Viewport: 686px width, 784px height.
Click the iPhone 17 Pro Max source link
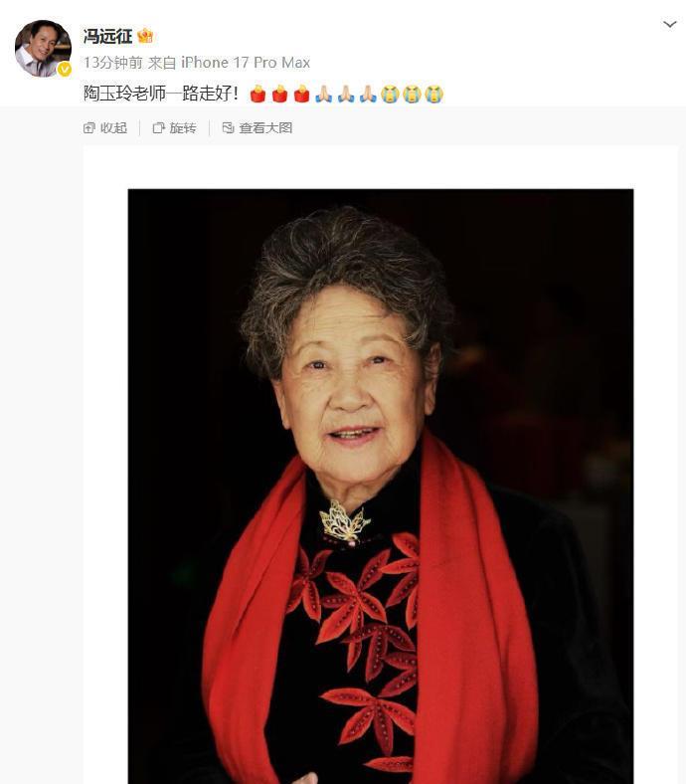(x=246, y=63)
